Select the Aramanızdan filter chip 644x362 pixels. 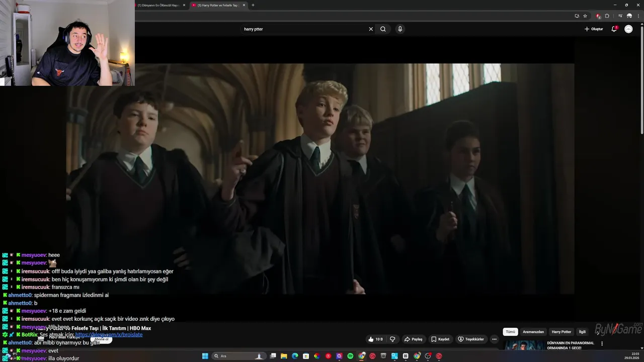(533, 332)
